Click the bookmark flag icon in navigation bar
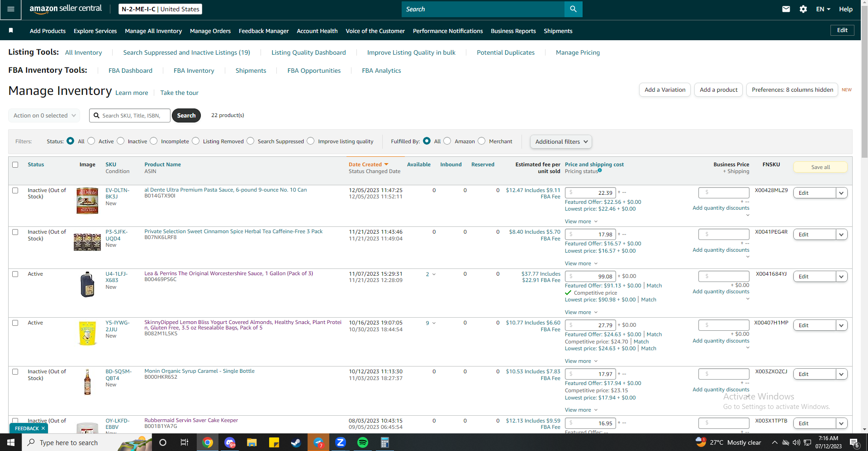 pos(11,31)
